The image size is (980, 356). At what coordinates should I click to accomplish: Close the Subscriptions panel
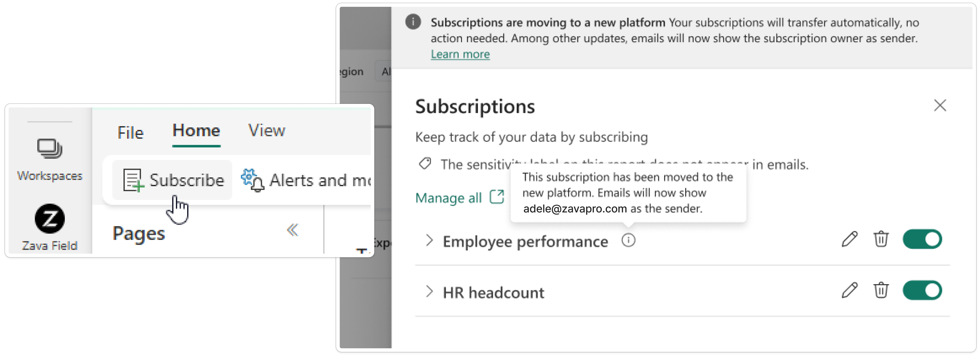pyautogui.click(x=940, y=105)
